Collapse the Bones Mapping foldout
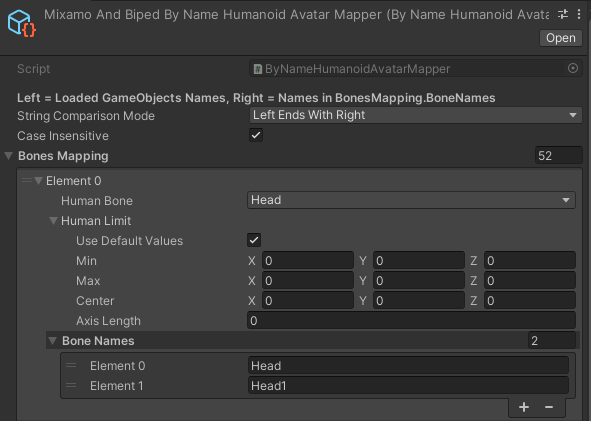591x421 pixels. [9, 156]
